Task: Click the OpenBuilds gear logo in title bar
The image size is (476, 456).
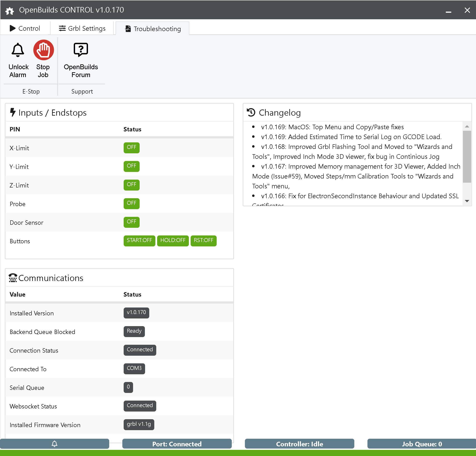Action: (x=10, y=11)
